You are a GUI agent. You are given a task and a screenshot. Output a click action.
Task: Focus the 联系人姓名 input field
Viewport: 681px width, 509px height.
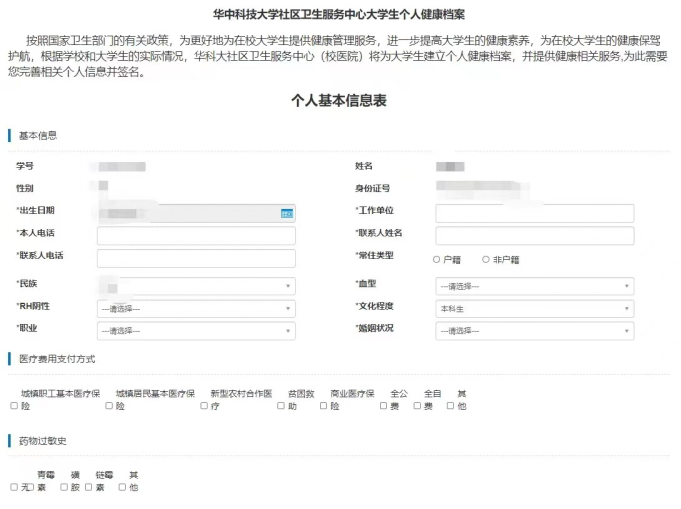[x=535, y=236]
